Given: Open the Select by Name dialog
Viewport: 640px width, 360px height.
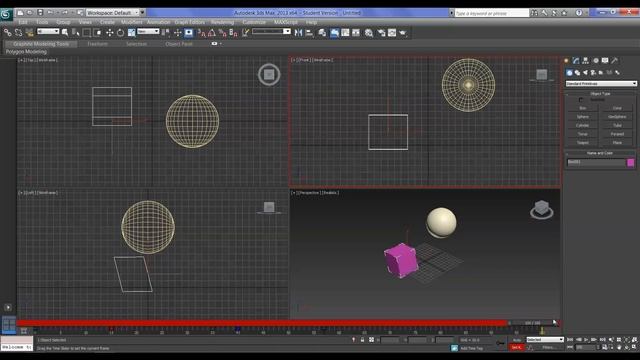Looking at the screenshot, I should 76,33.
